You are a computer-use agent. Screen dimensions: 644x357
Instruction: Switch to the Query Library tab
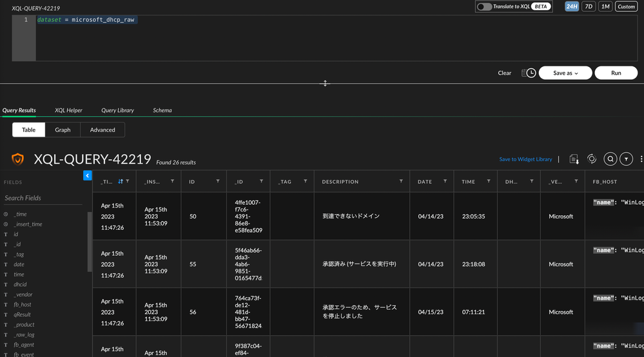(117, 110)
